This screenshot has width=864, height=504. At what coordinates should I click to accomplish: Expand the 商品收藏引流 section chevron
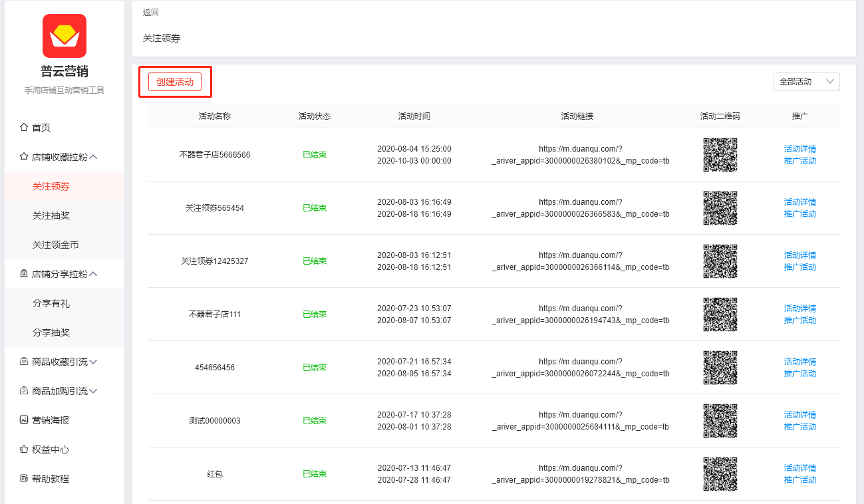pyautogui.click(x=93, y=362)
